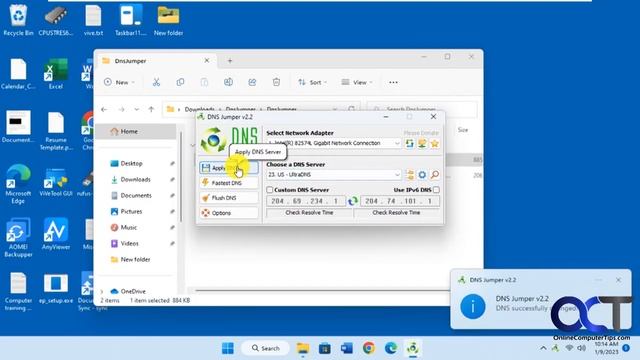The width and height of the screenshot is (640, 360).
Task: Show hidden icons in system tray
Action: pyautogui.click(x=543, y=348)
